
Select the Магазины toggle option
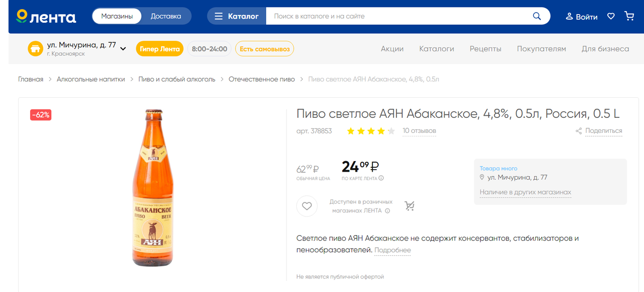pos(117,16)
